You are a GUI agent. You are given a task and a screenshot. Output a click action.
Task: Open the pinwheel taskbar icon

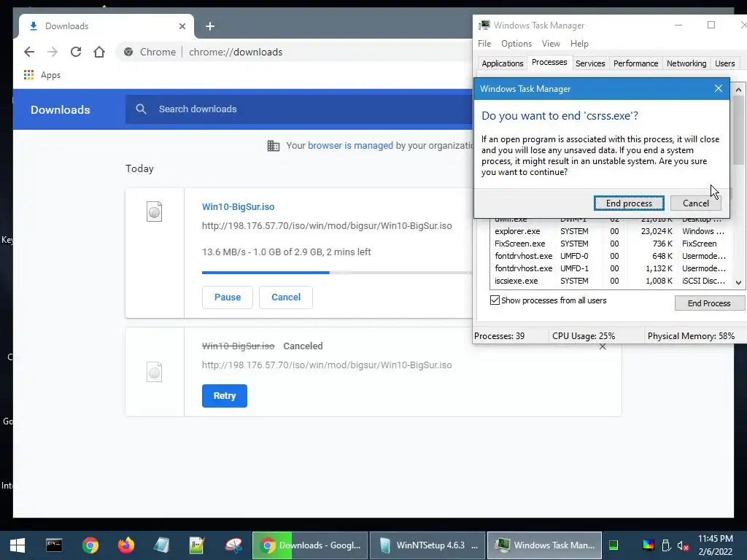[x=233, y=545]
